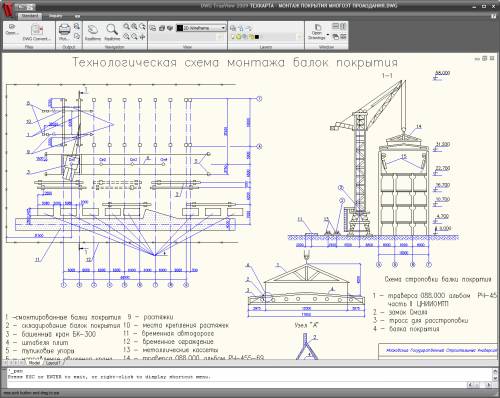The height and width of the screenshot is (398, 500).
Task: Click the black layer color swatch
Action: coord(257,37)
